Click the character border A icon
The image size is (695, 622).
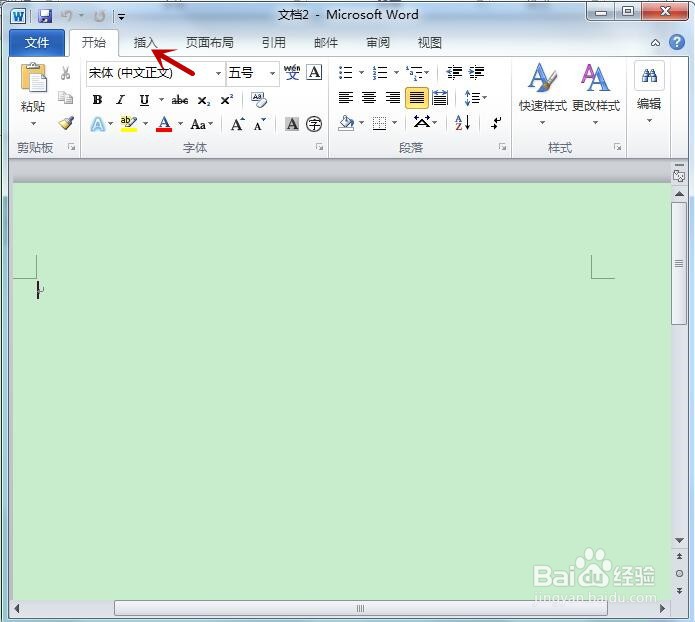[x=314, y=72]
